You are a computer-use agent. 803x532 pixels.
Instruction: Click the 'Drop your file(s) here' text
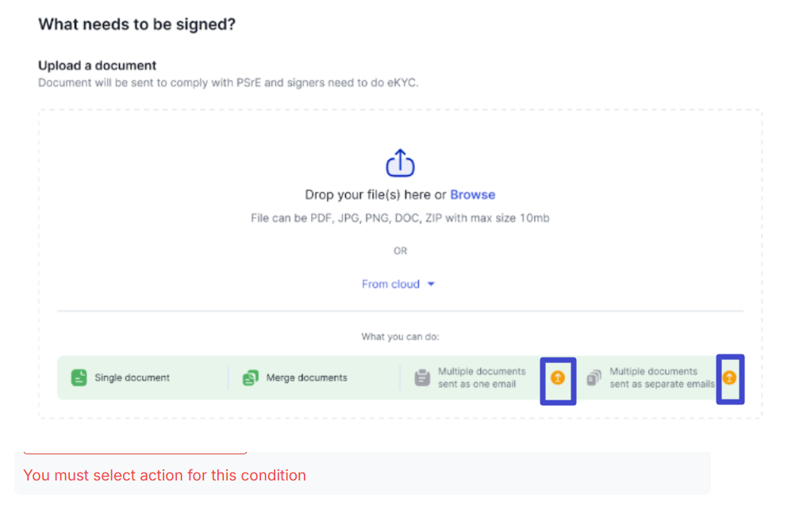point(367,194)
